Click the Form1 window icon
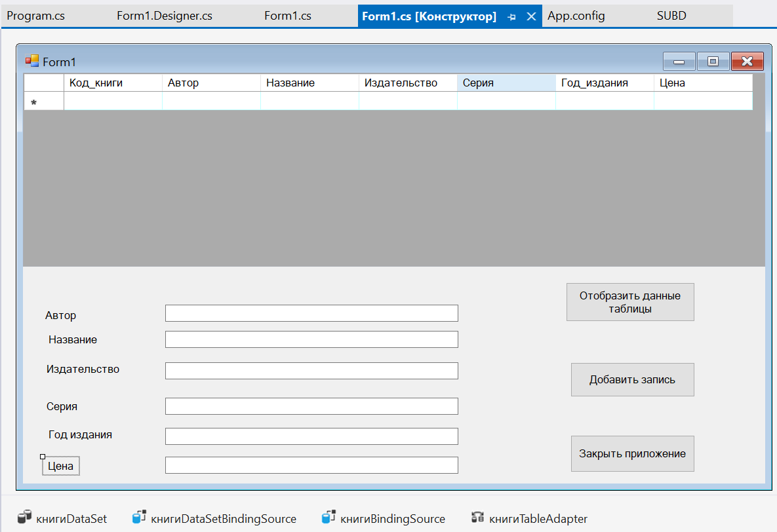This screenshot has width=777, height=532. [32, 62]
